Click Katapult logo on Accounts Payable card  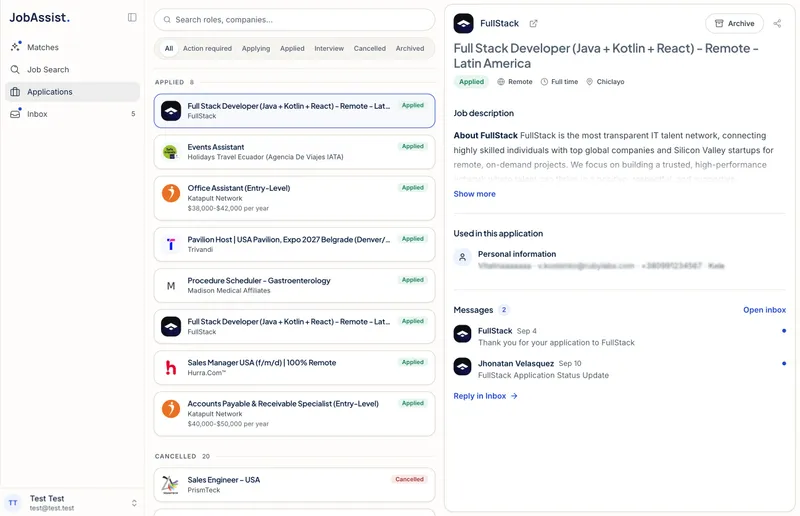[x=171, y=409]
